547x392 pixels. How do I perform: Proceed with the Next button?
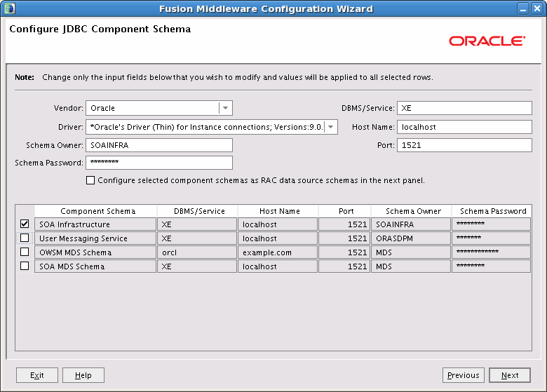pyautogui.click(x=510, y=375)
